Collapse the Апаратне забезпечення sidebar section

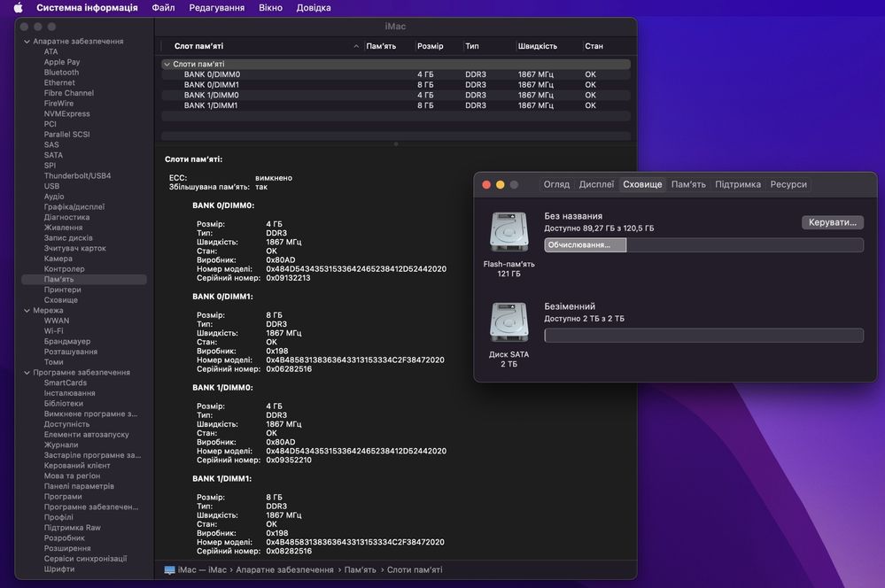[x=27, y=42]
